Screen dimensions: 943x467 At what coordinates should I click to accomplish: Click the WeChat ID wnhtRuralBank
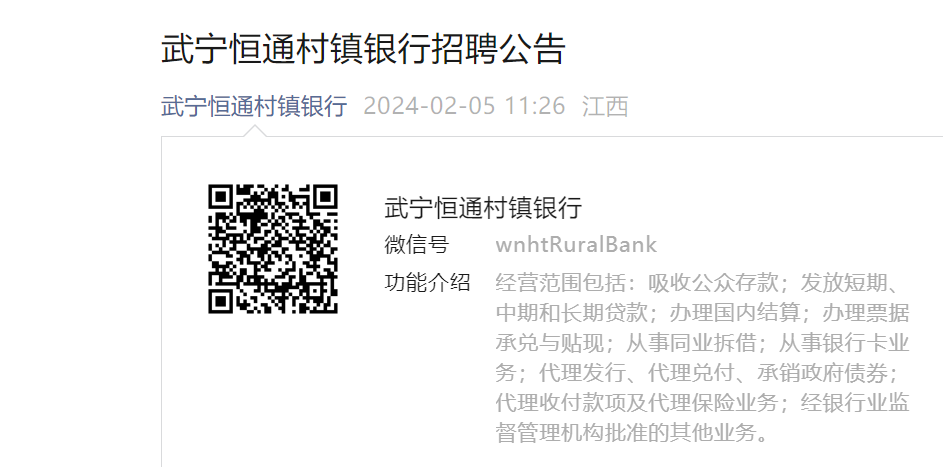pyautogui.click(x=576, y=245)
